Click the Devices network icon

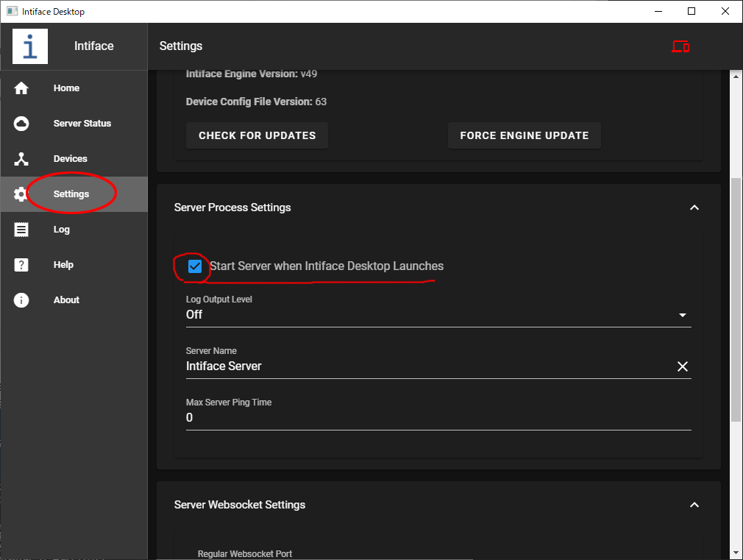point(21,159)
